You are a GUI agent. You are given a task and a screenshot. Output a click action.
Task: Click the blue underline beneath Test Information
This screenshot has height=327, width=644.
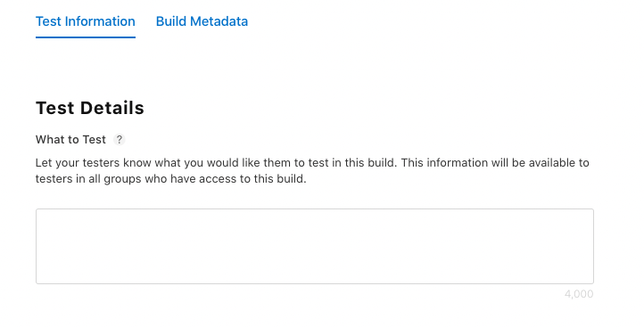pyautogui.click(x=86, y=37)
